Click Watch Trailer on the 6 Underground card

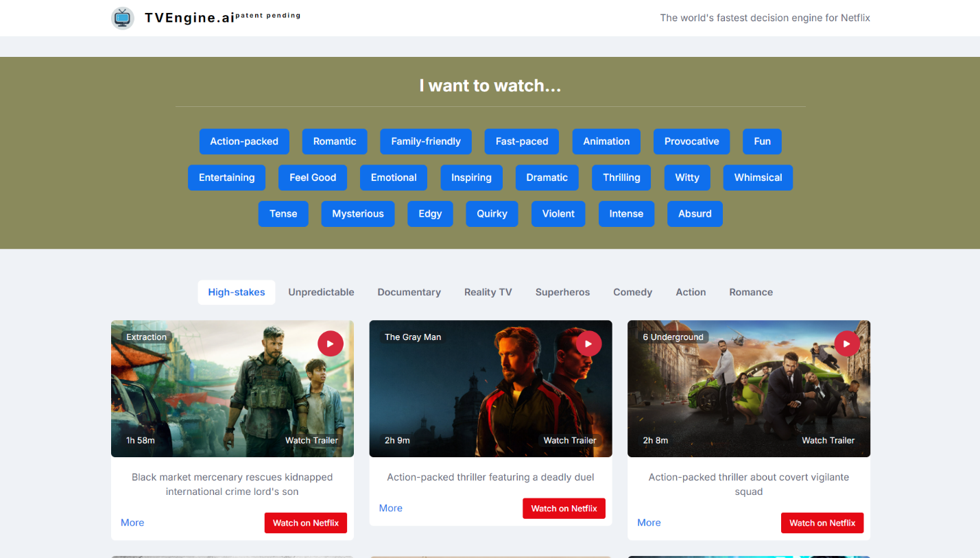pos(828,440)
